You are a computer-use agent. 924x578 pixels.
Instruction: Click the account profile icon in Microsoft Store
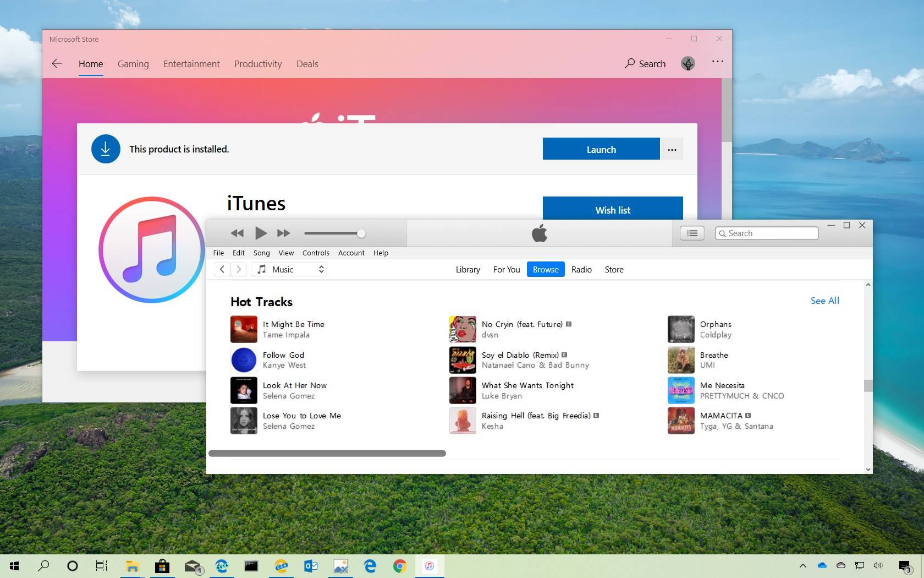point(687,63)
